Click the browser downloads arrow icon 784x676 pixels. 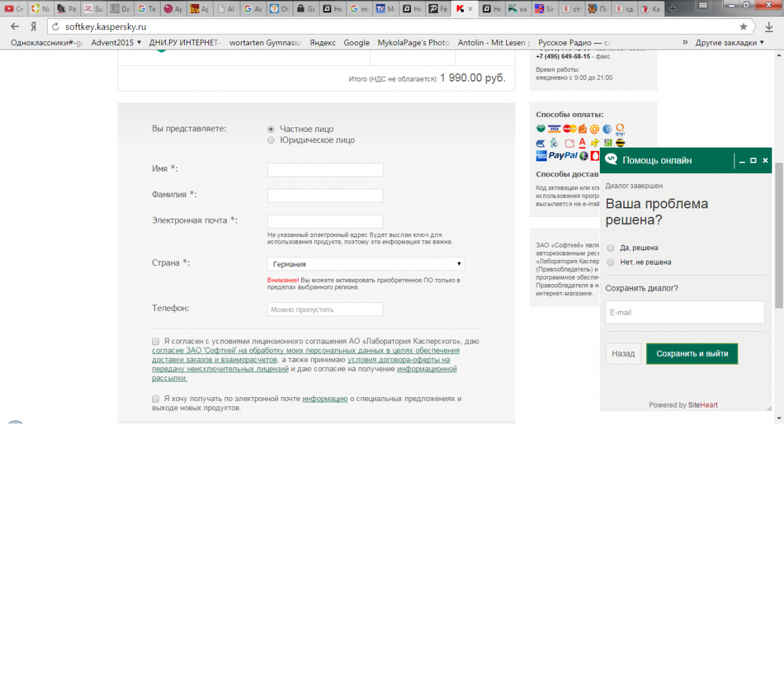coord(769,27)
